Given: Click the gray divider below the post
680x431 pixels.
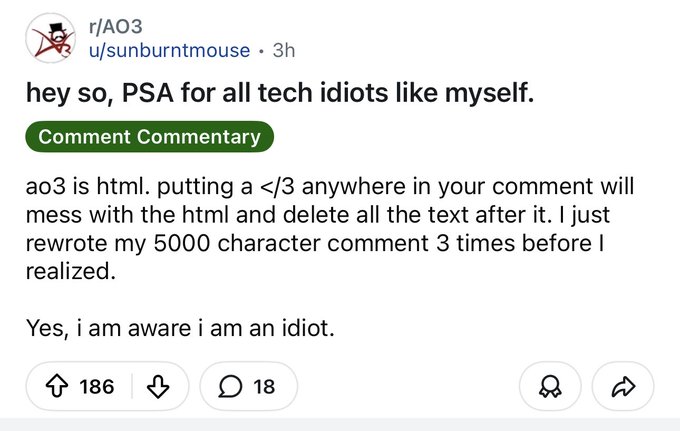Looking at the screenshot, I should [340, 424].
